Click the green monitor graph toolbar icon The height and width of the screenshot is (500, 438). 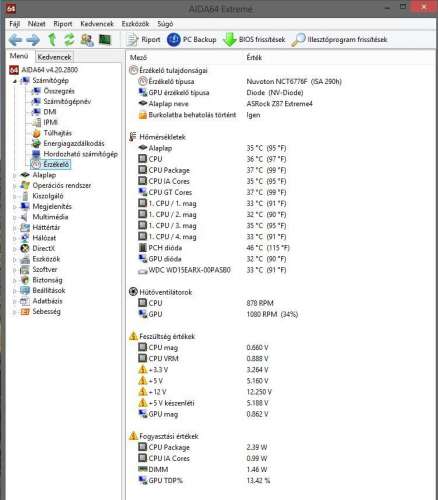pos(105,40)
